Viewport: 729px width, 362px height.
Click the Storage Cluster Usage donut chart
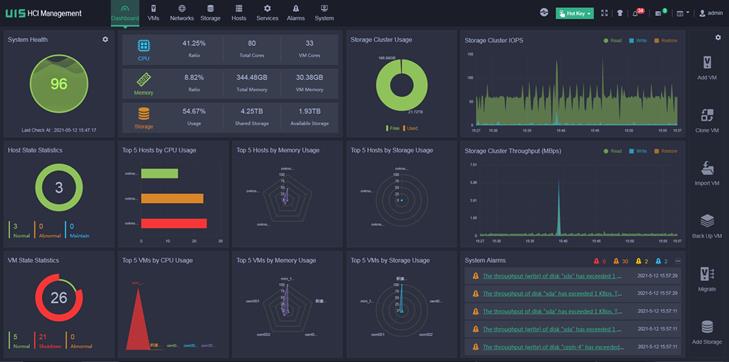(x=402, y=85)
